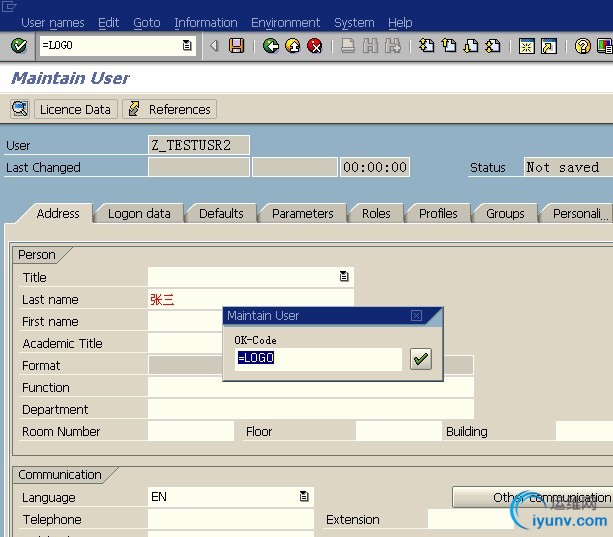Click the Display/Change toggle icon
The image size is (613, 537).
click(x=20, y=109)
